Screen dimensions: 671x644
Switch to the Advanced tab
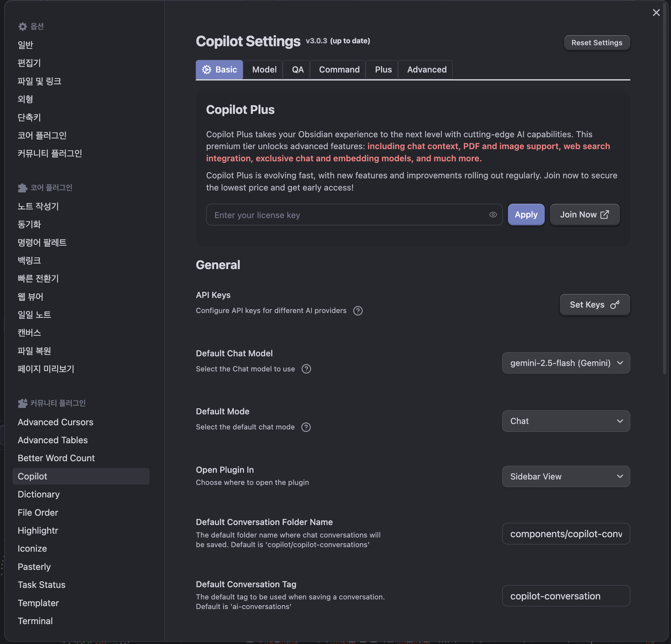coord(427,70)
